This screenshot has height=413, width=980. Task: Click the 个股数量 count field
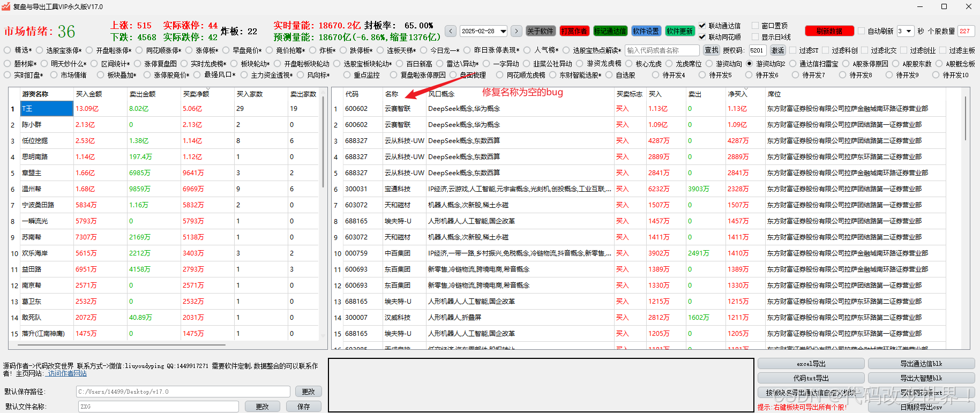click(x=966, y=31)
